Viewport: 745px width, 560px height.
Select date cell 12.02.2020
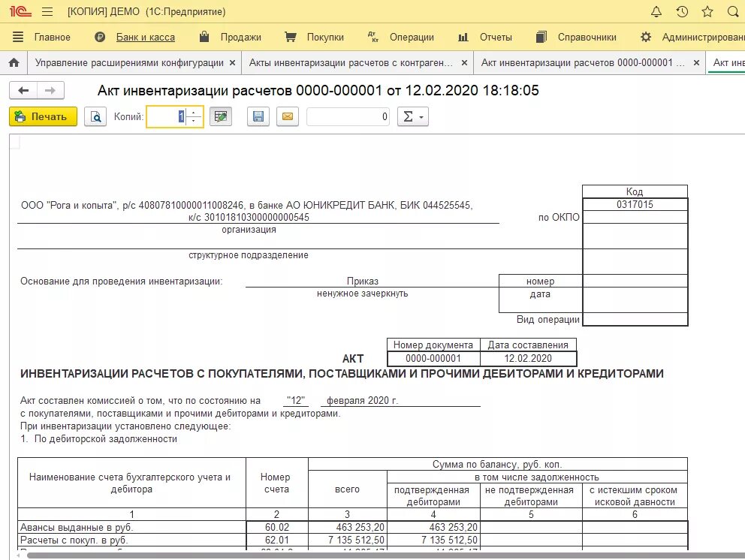[528, 358]
